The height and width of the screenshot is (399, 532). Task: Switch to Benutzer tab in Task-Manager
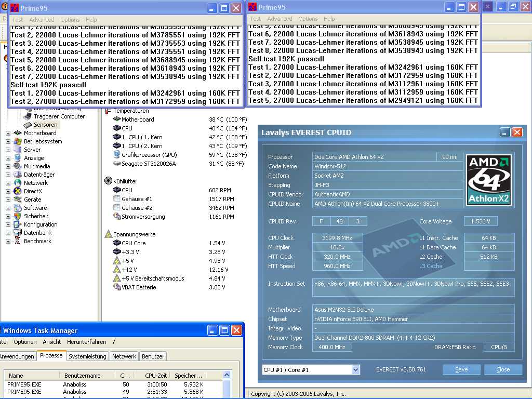153,356
